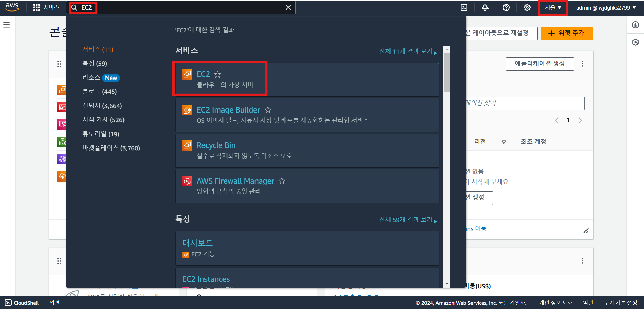Open the help question mark icon
Screen dimensions: 644x309
click(506, 7)
